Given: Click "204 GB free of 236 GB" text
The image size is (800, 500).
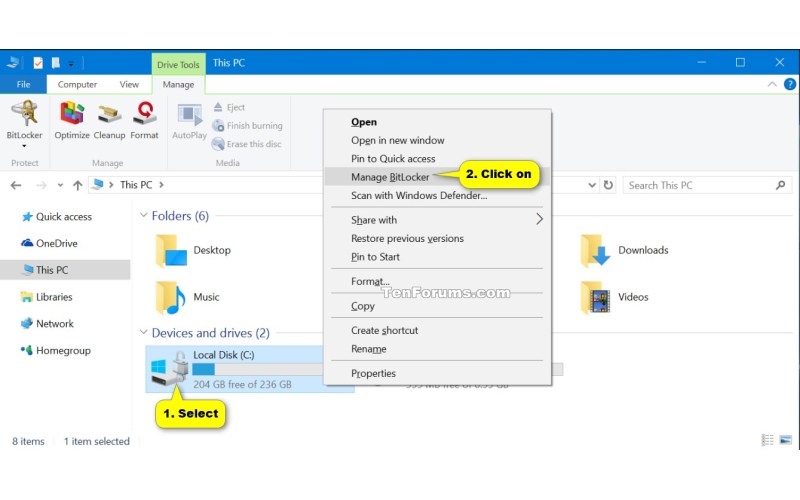Looking at the screenshot, I should [242, 384].
